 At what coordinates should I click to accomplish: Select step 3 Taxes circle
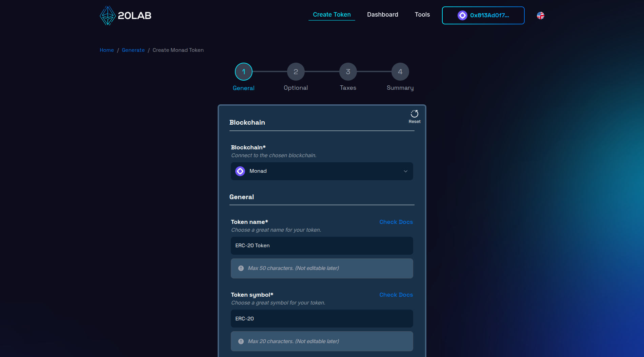(x=348, y=71)
